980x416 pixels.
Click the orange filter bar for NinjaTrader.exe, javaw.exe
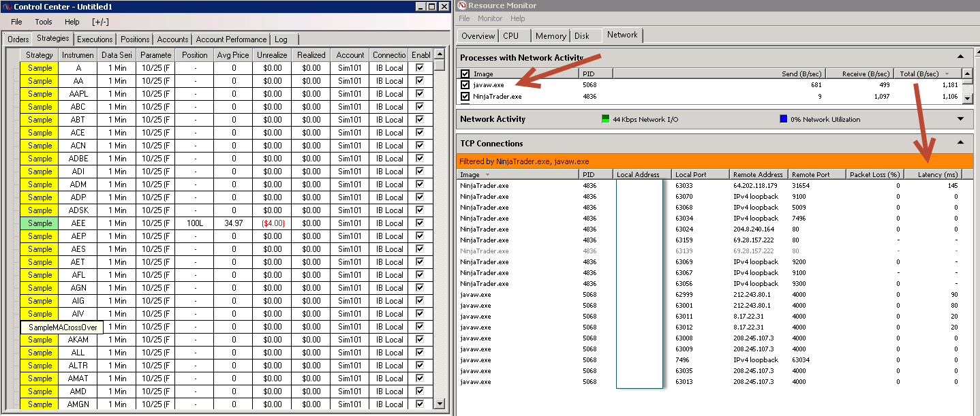click(x=715, y=161)
